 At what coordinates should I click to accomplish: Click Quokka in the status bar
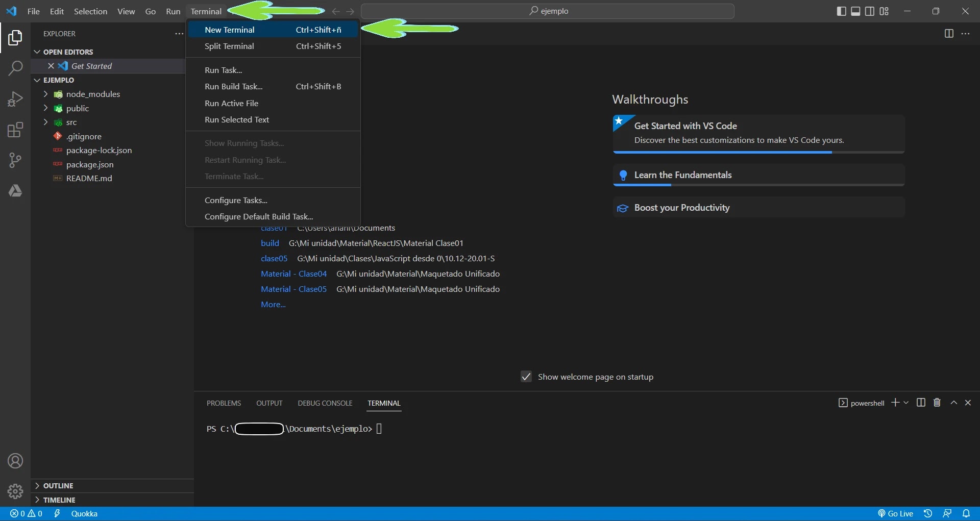[84, 514]
